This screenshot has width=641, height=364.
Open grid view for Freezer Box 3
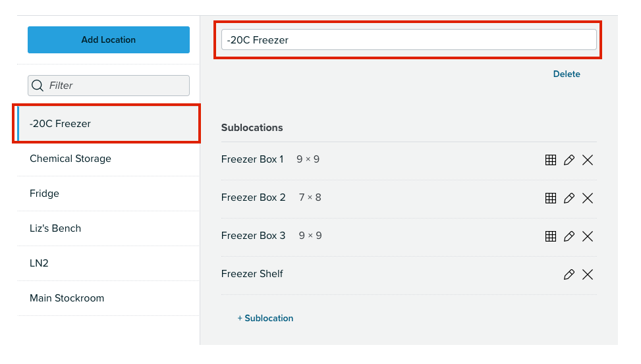tap(550, 236)
